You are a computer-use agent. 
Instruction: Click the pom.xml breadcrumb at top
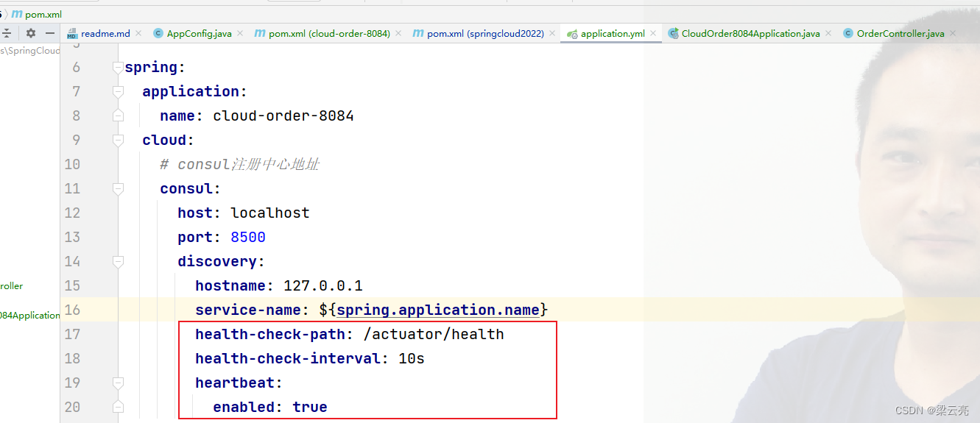click(x=42, y=14)
